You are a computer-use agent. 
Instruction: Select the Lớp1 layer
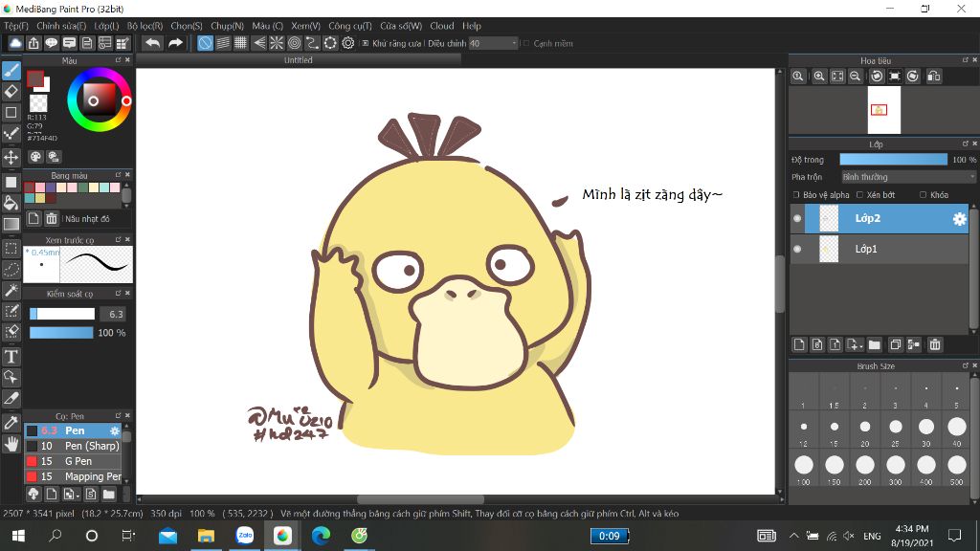tap(880, 249)
